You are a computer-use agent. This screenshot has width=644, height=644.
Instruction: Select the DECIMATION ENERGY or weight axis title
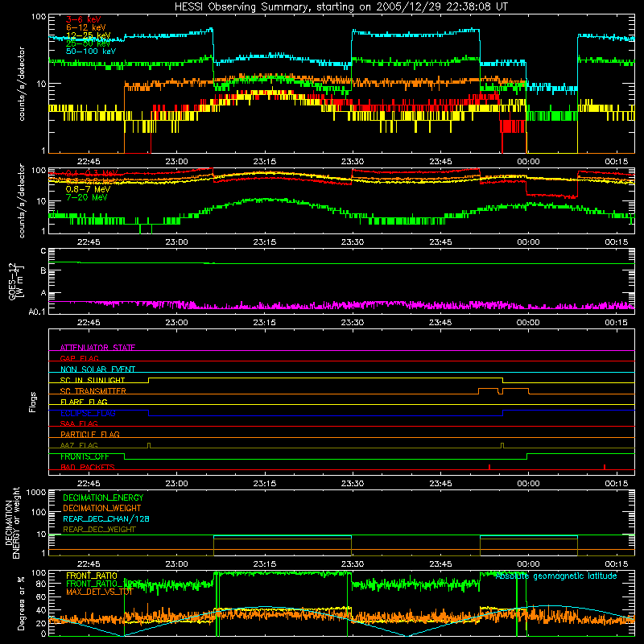tap(12, 523)
